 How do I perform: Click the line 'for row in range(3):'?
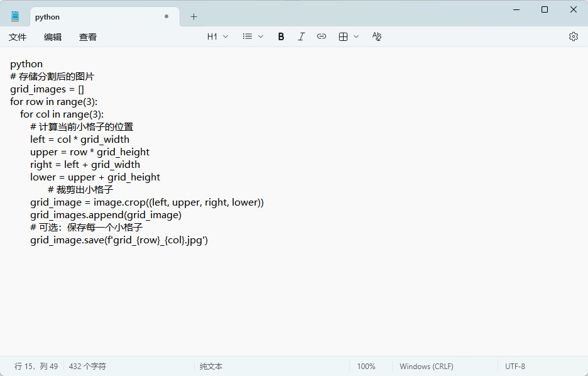pos(53,102)
